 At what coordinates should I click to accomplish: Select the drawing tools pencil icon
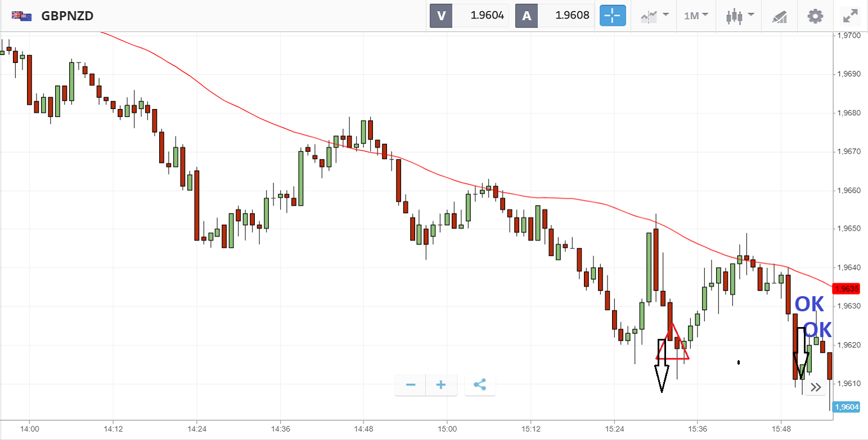click(x=779, y=16)
